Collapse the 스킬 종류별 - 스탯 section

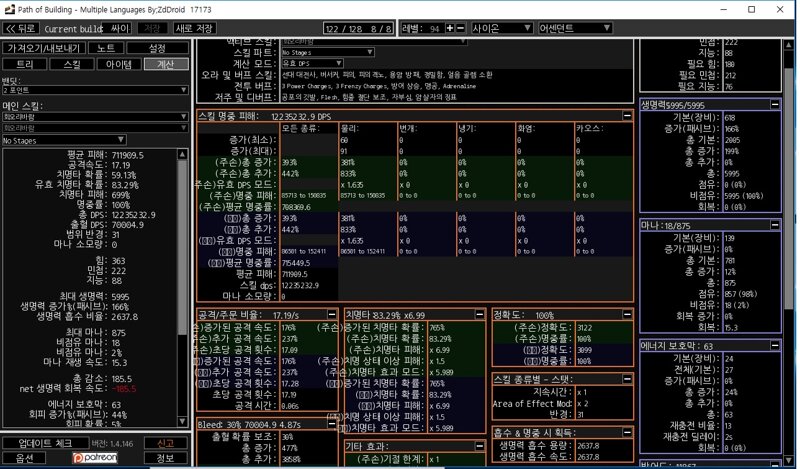click(x=627, y=379)
